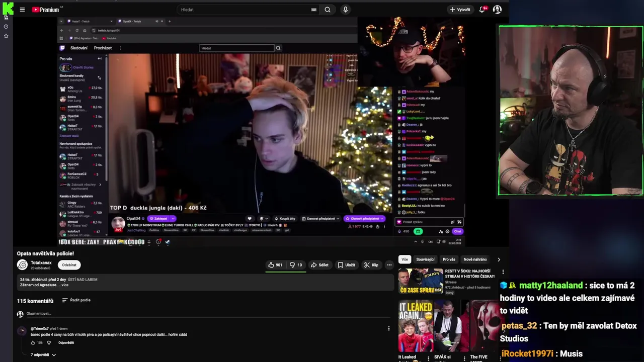The height and width of the screenshot is (362, 644).
Task: Open the options menu on TrimeXx7's comment
Action: click(x=388, y=328)
